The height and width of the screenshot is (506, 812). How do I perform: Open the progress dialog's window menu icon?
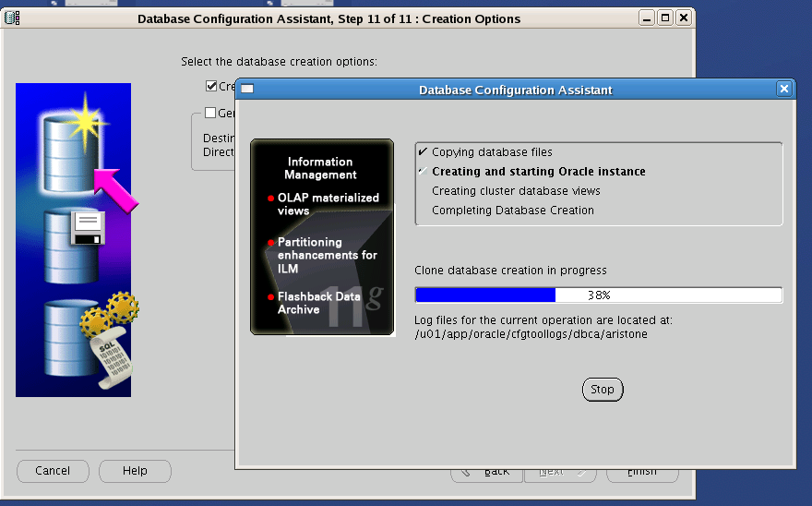[x=247, y=89]
